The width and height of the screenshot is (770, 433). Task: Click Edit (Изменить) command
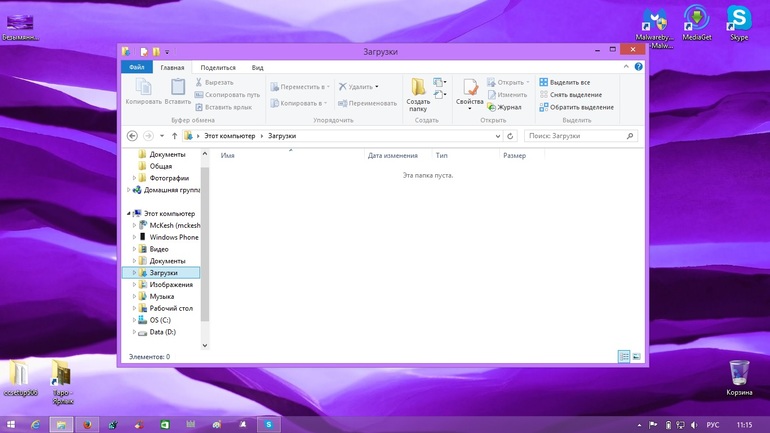tap(507, 95)
